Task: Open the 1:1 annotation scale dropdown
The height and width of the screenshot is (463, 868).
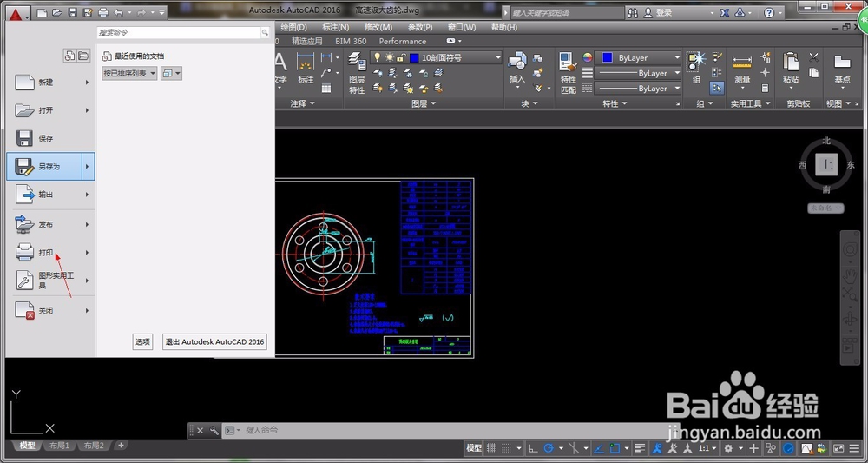Action: point(707,448)
